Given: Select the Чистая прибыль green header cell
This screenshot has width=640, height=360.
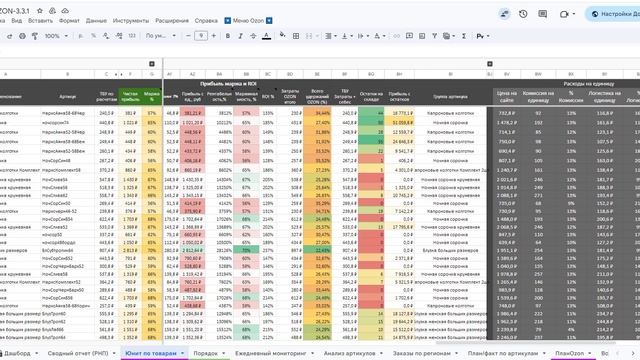Looking at the screenshot, I should (x=130, y=97).
